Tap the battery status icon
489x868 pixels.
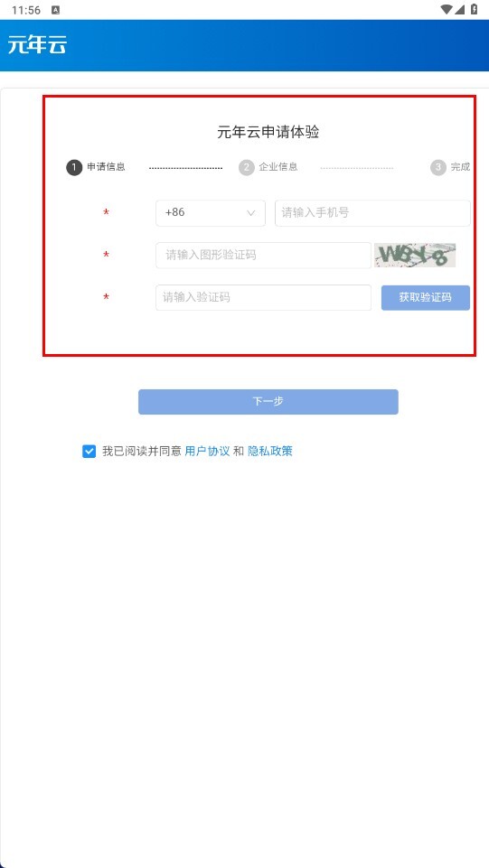[474, 9]
